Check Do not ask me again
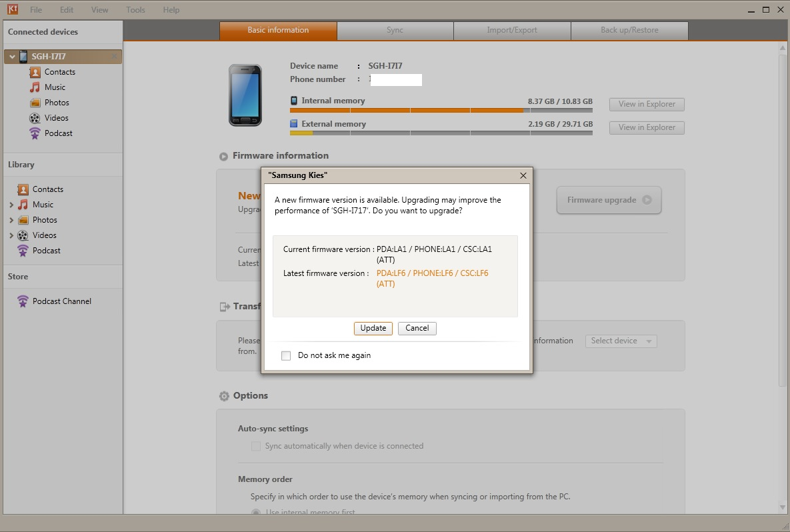This screenshot has height=532, width=790. click(286, 356)
